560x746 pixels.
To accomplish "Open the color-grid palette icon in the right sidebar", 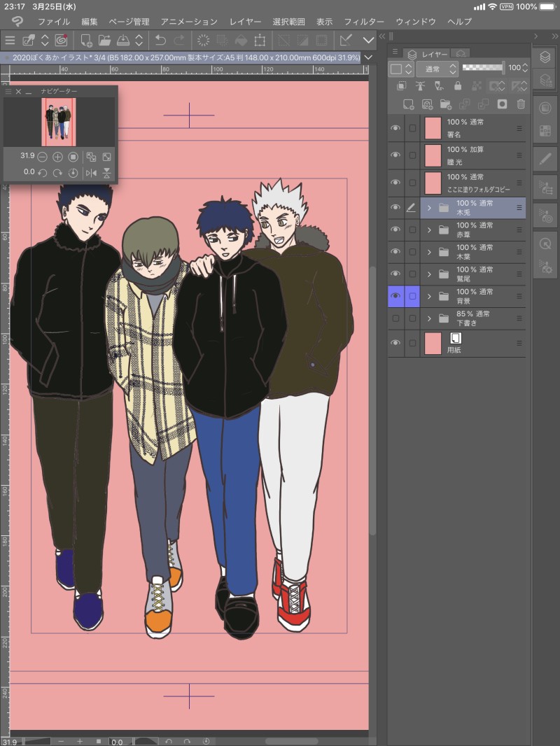I will tap(545, 130).
